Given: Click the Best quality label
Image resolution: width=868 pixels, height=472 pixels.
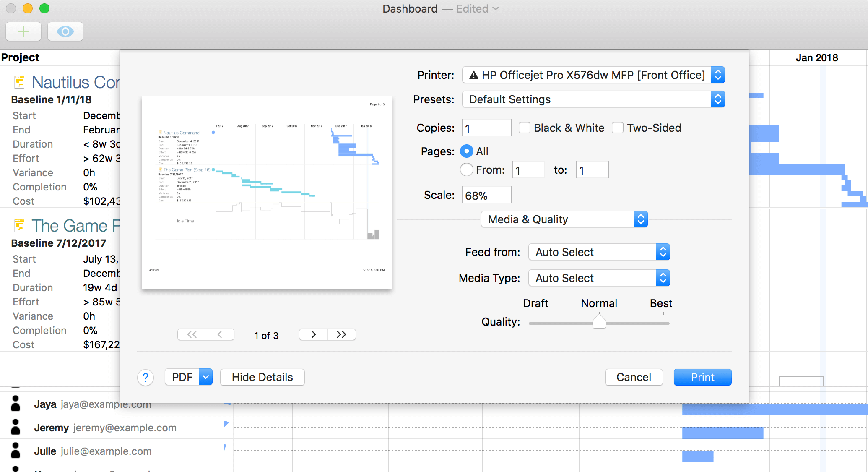Looking at the screenshot, I should [661, 303].
